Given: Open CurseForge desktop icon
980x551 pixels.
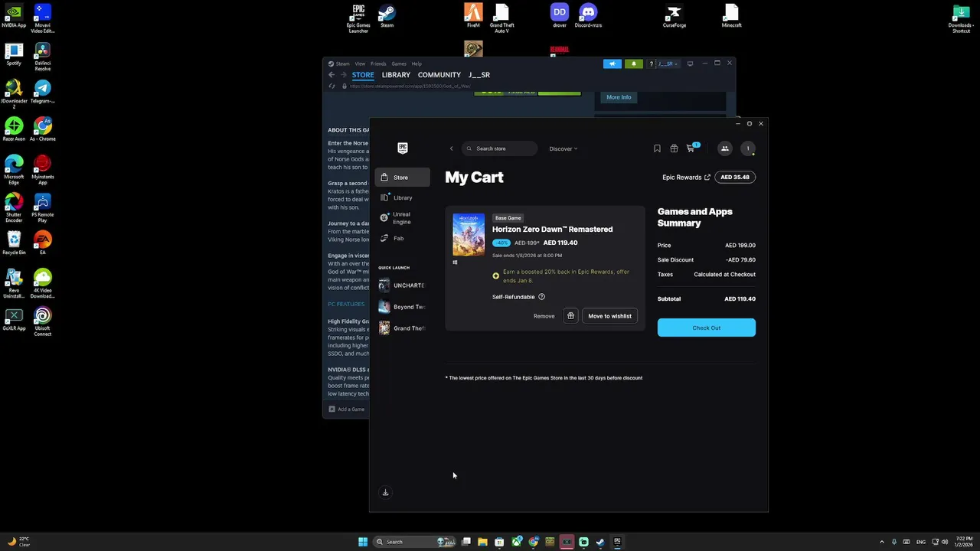Looking at the screenshot, I should pos(674,16).
